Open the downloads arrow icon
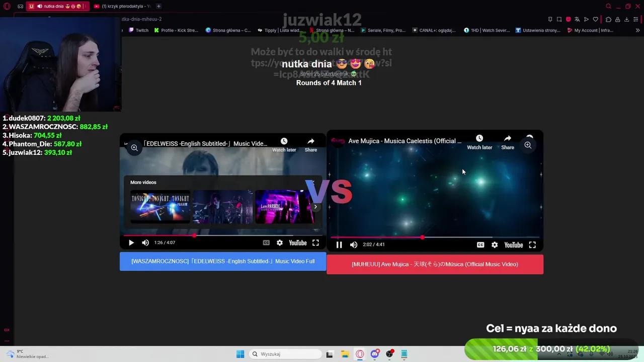 (626, 19)
